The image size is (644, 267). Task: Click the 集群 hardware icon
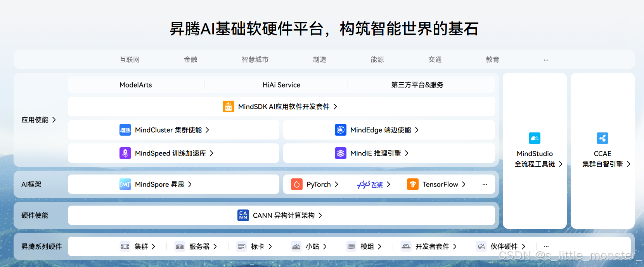[125, 246]
